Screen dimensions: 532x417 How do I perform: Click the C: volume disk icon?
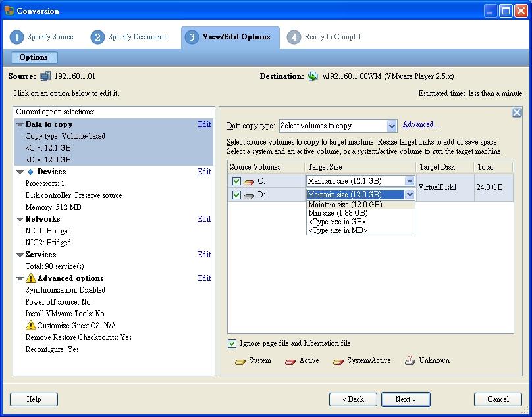coord(249,182)
